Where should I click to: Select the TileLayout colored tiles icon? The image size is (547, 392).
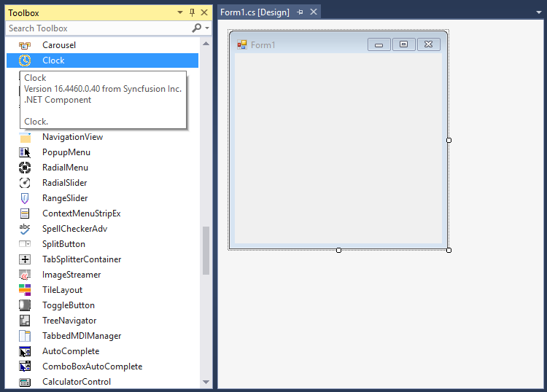[25, 290]
